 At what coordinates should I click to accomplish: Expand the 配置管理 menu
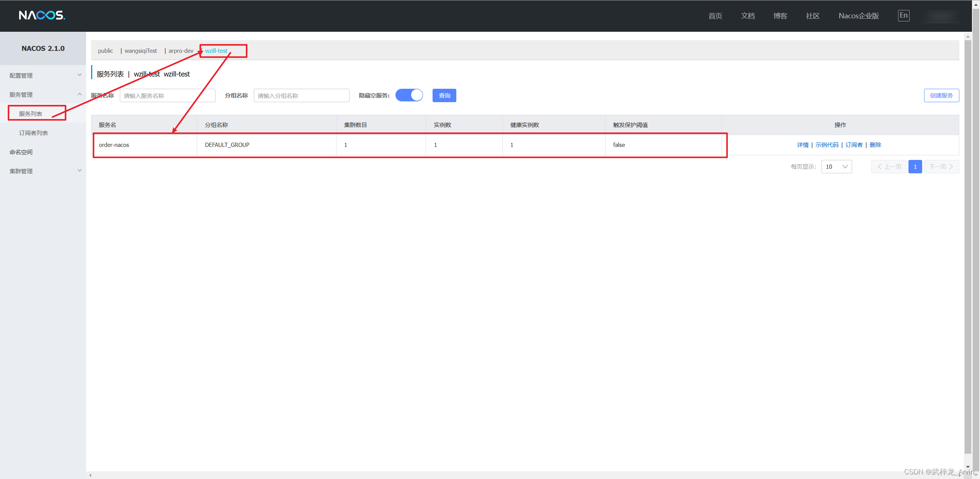(x=43, y=75)
